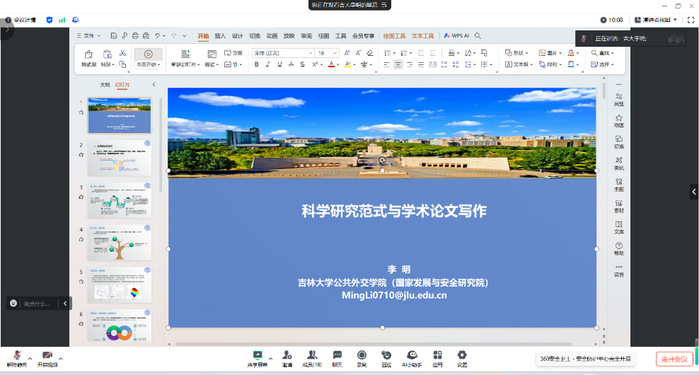Screen dimensions: 699x375
Task: Click the record meeting icon
Action: pyautogui.click(x=362, y=359)
